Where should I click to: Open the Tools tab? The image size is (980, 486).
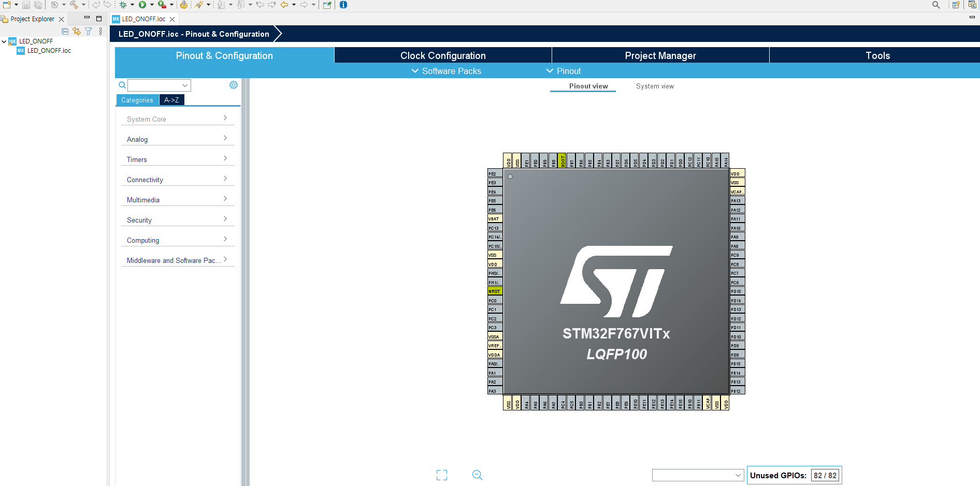878,55
